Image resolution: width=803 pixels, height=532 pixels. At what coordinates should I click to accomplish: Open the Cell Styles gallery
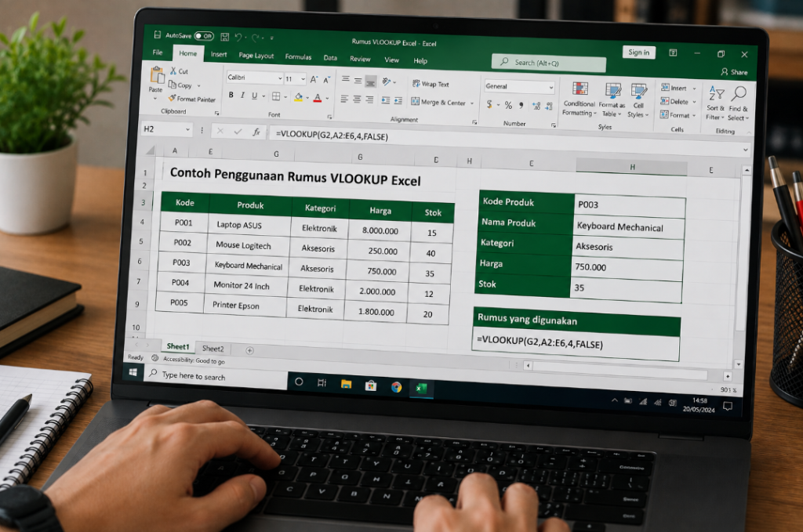(x=638, y=101)
